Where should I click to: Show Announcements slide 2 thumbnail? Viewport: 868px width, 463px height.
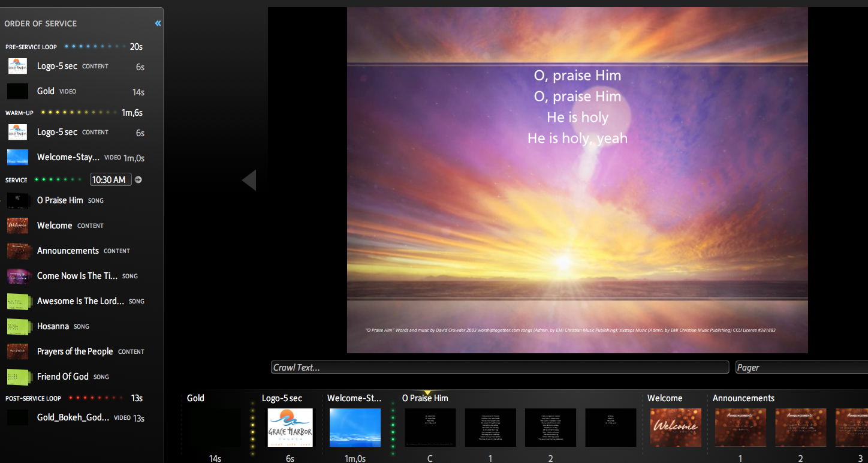pos(800,428)
